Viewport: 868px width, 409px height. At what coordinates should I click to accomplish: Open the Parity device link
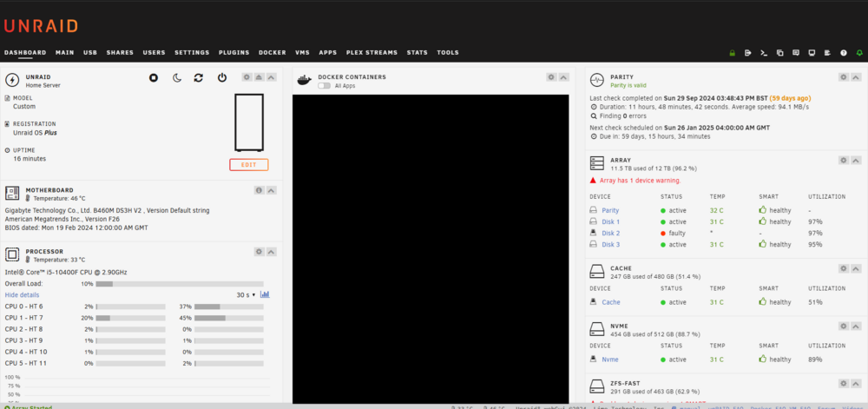[610, 210]
